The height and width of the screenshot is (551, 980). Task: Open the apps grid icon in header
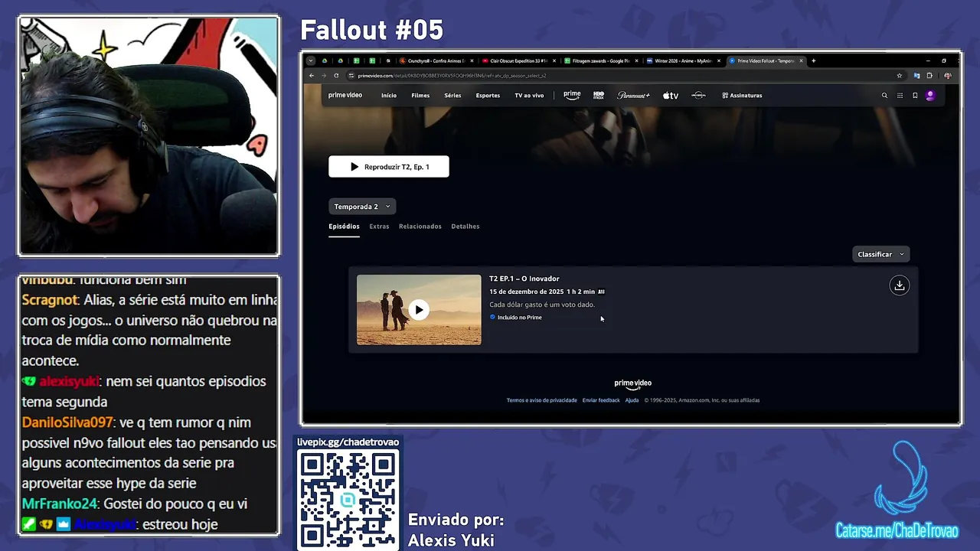pos(900,96)
